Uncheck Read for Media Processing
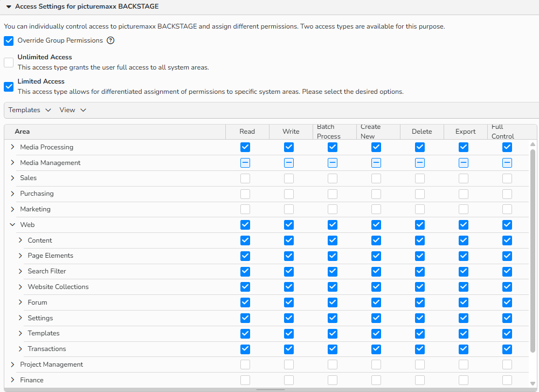The width and height of the screenshot is (539, 392). 245,147
